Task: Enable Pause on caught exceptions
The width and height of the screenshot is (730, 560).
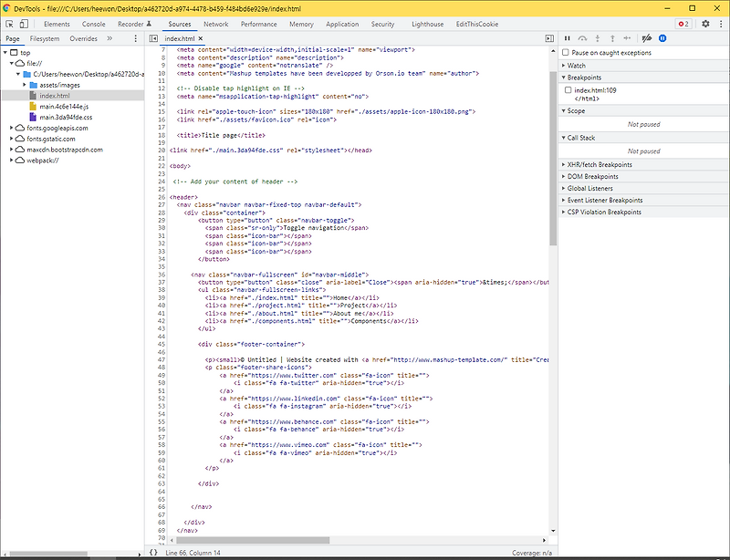Action: point(565,52)
